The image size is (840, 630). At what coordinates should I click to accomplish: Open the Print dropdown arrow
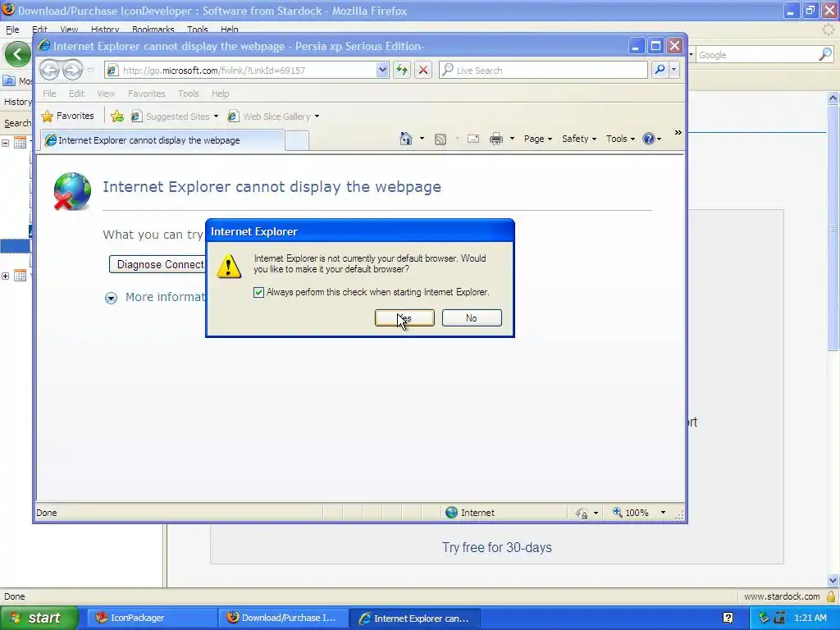[x=512, y=139]
